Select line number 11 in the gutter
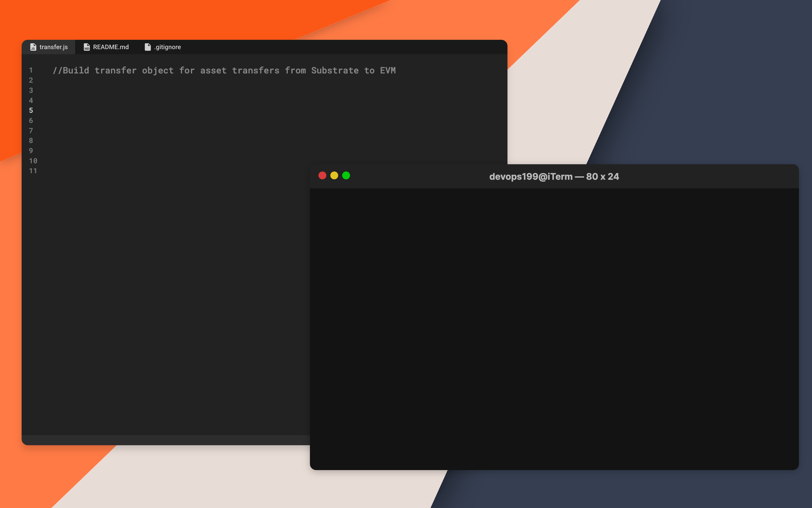 33,171
